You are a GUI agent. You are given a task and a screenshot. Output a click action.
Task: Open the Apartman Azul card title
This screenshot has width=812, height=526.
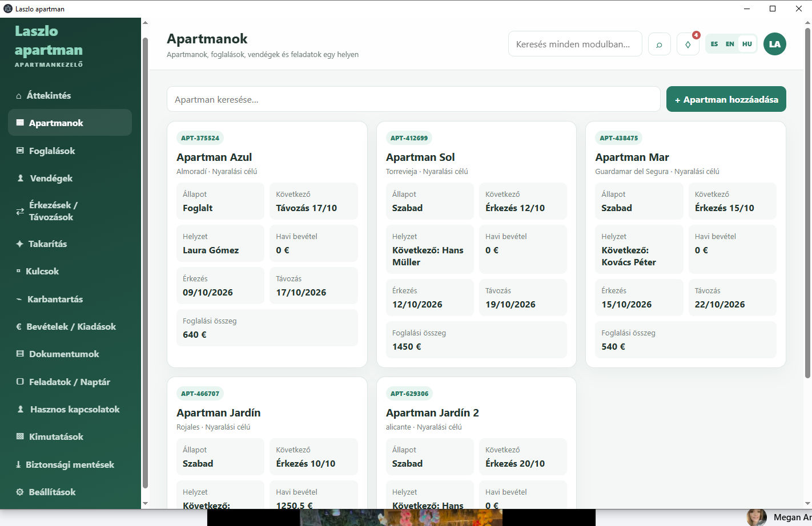[214, 157]
